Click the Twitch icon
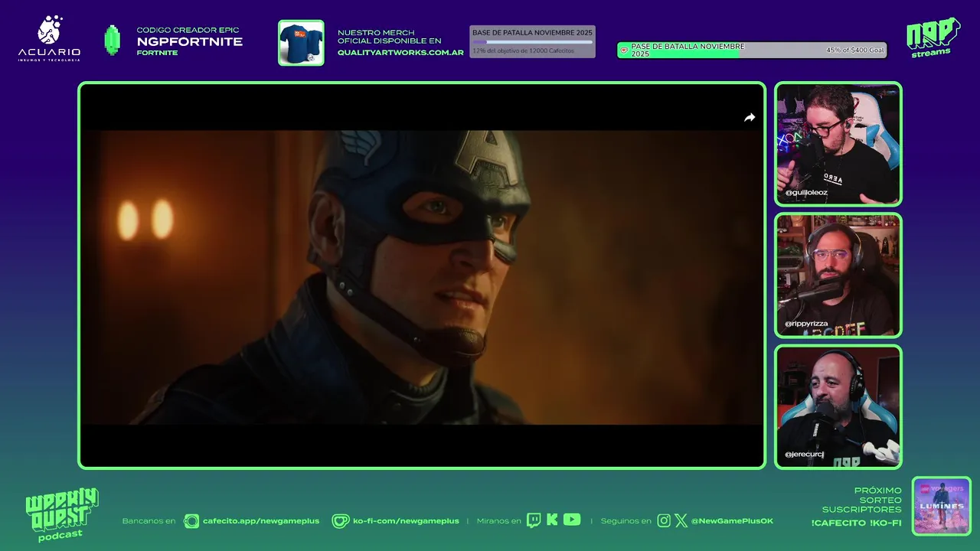980x551 pixels. point(534,520)
